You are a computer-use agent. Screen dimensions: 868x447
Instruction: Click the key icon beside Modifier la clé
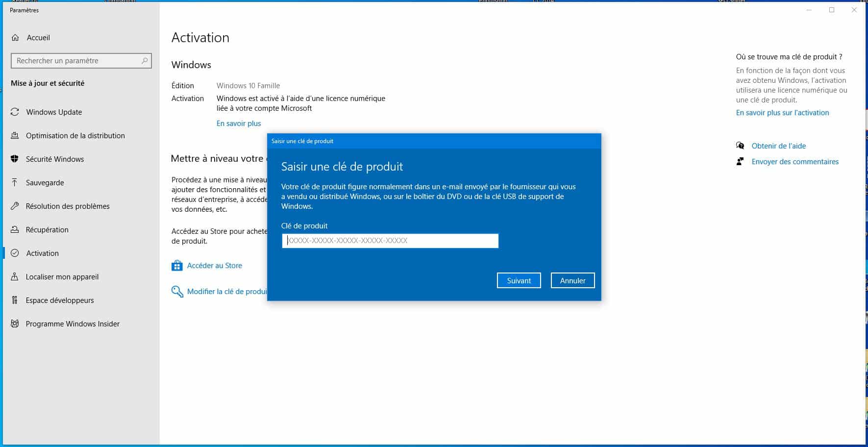click(177, 291)
